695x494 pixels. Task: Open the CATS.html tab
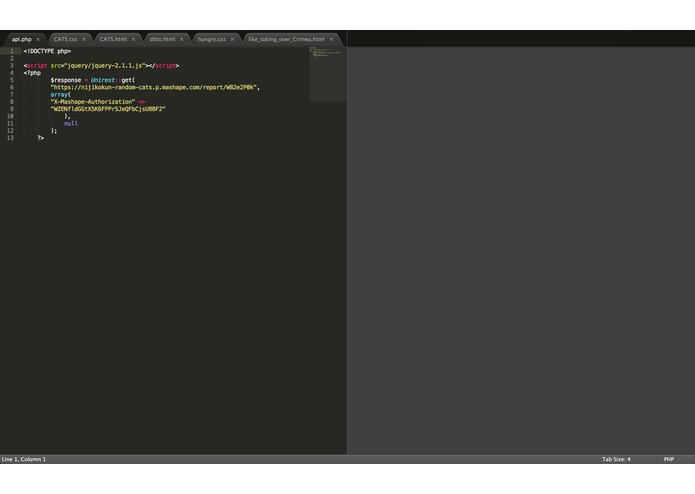(x=113, y=39)
